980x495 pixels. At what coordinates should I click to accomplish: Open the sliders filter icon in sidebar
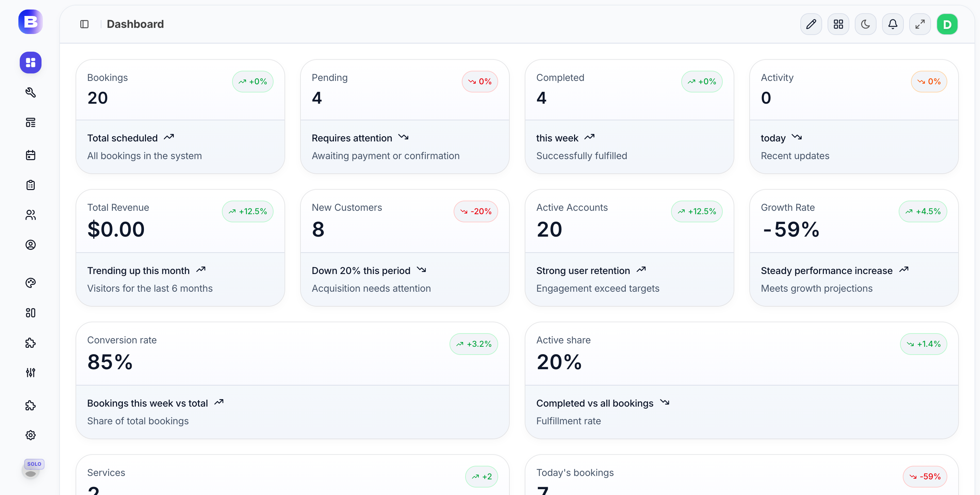pyautogui.click(x=30, y=373)
